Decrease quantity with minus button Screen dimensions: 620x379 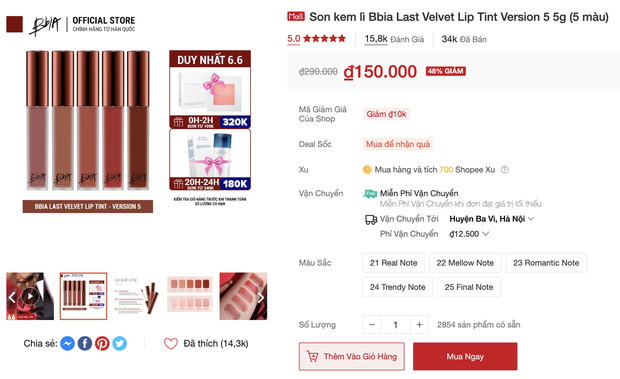tap(372, 325)
